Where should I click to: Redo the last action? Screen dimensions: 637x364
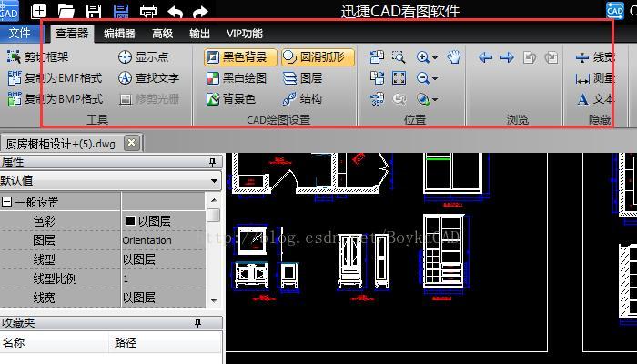[200, 11]
